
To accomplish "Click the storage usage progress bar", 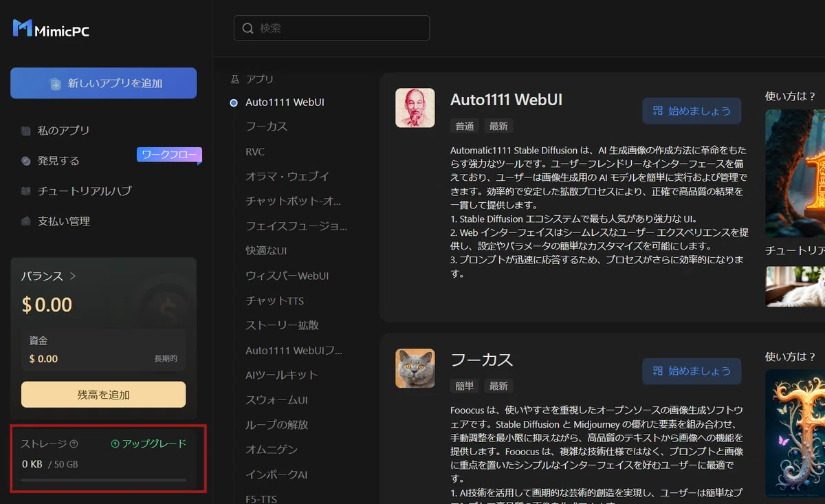I will [x=103, y=480].
